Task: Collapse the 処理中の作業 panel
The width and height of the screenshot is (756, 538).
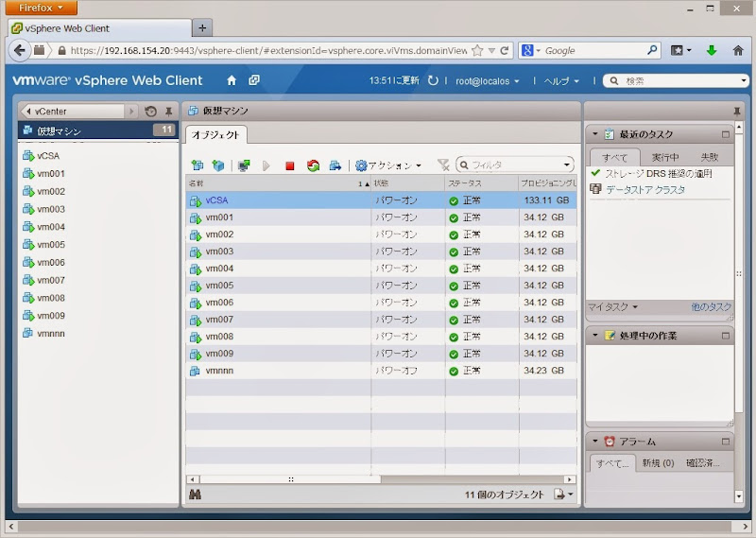Action: click(595, 335)
